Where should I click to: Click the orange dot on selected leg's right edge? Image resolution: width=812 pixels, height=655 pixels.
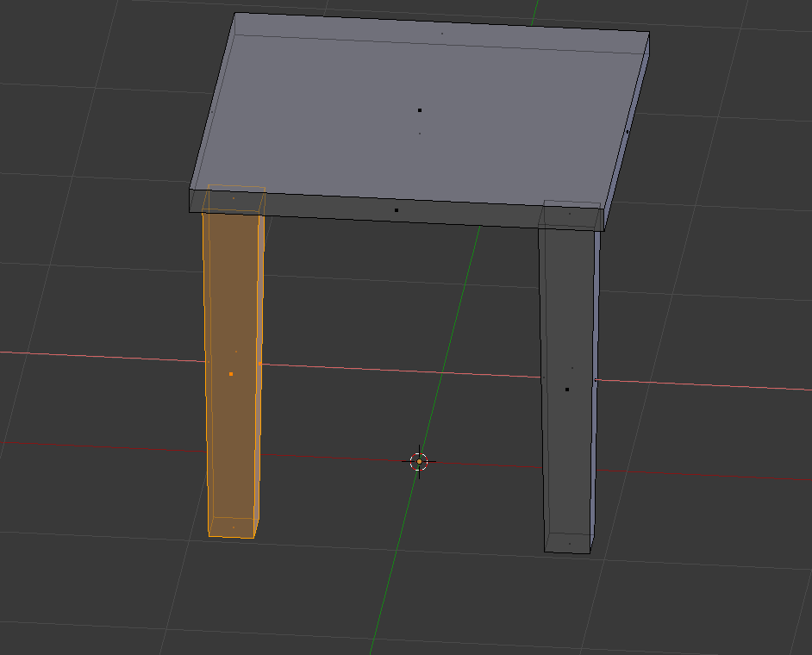[x=260, y=364]
